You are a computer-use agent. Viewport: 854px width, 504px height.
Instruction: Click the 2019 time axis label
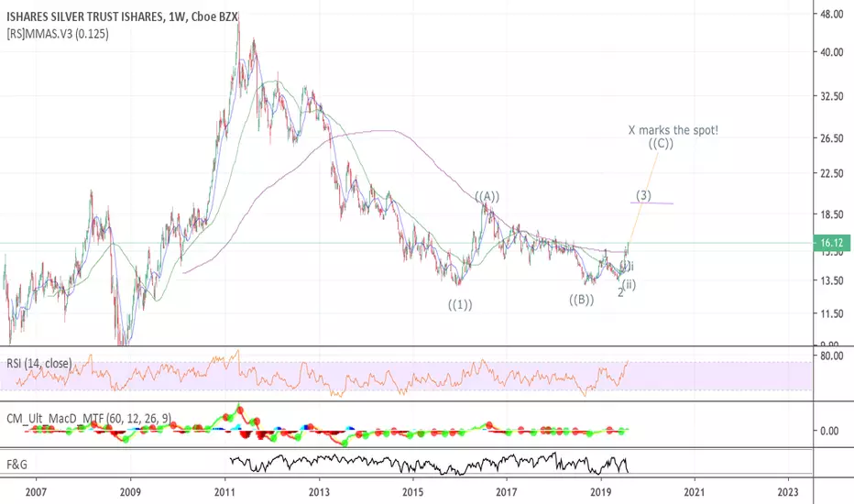coord(601,493)
